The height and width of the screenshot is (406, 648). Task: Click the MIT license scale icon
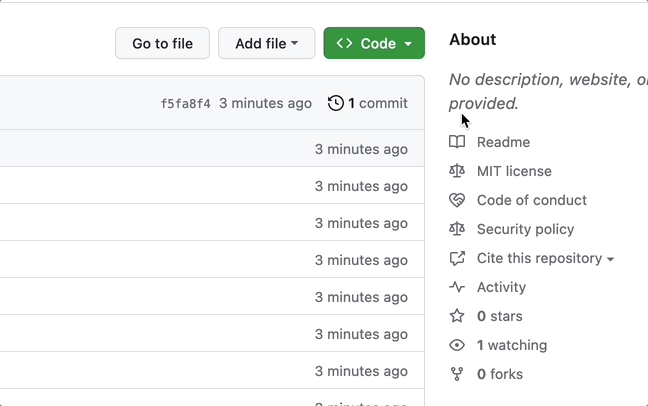[x=457, y=171]
